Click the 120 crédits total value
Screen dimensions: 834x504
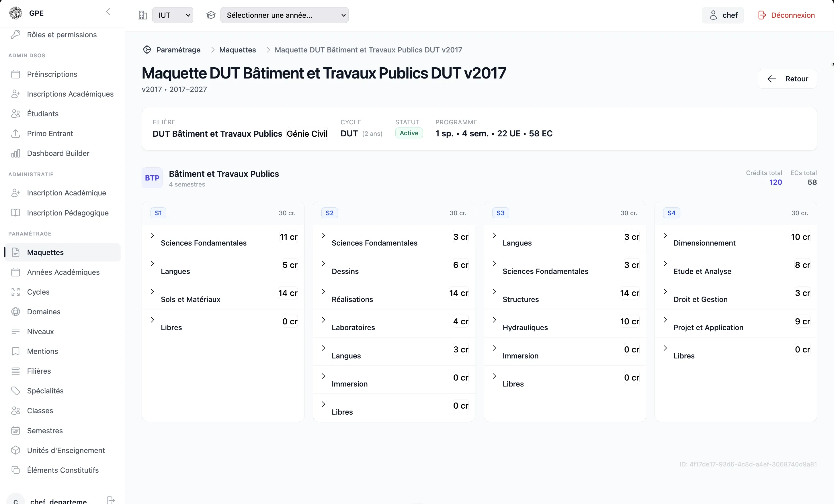tap(776, 182)
